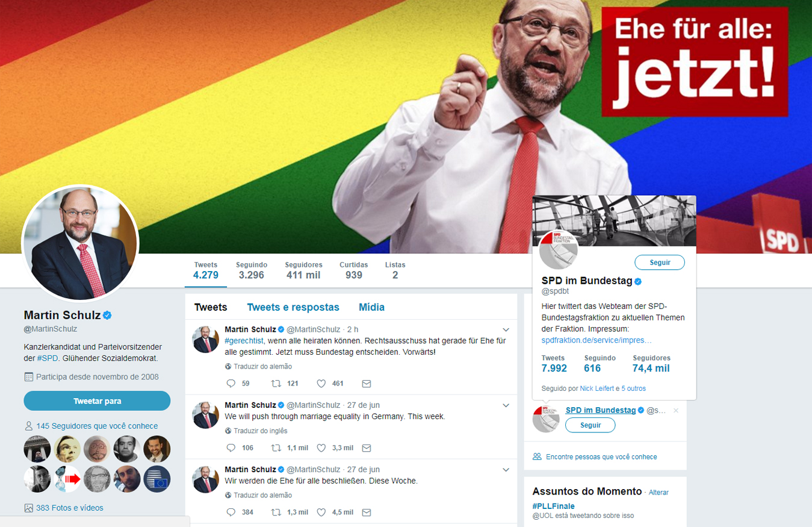Click the globe icon beside 'Traduzir do inglês'
Screen dimensions: 812x527
pos(228,431)
